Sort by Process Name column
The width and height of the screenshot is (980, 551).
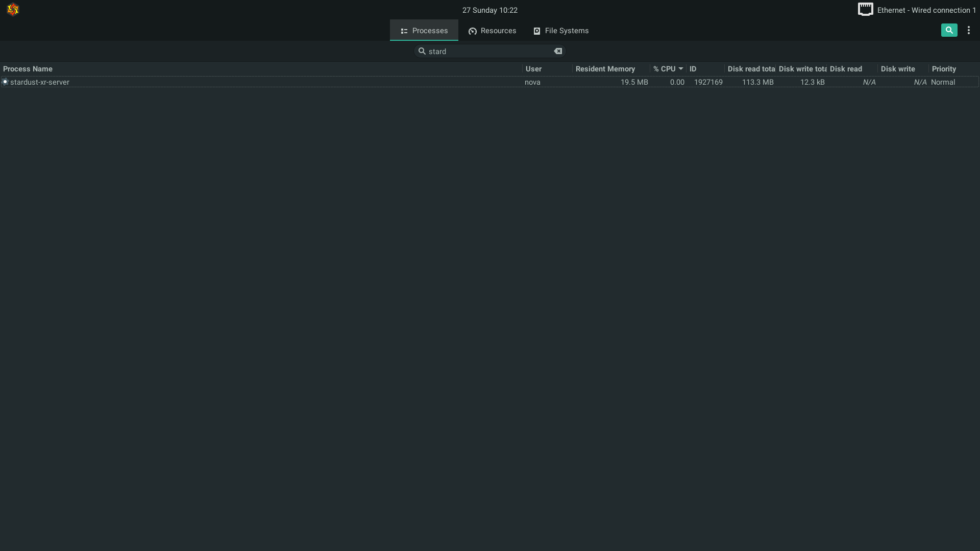tap(28, 69)
